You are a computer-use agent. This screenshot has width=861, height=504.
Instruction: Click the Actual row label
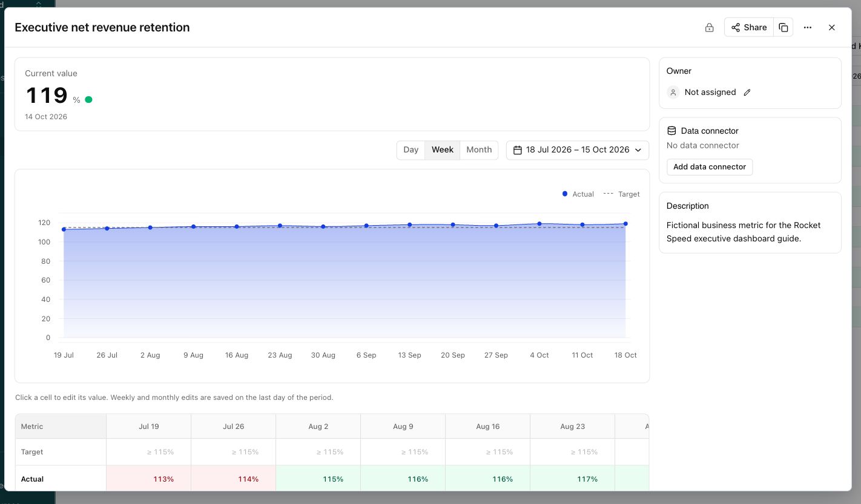tap(33, 479)
